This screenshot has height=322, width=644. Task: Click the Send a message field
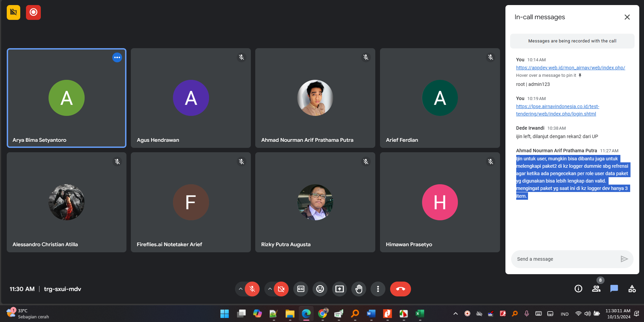(x=566, y=259)
